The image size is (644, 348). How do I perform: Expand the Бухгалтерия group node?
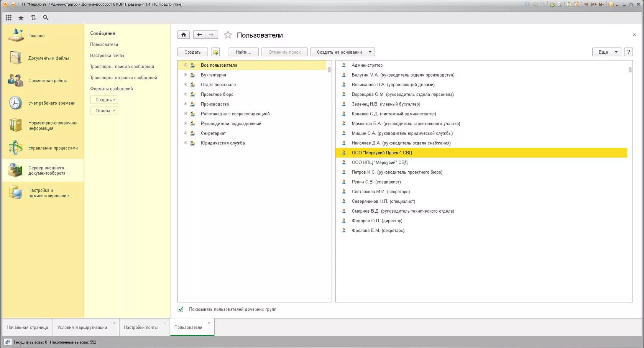coord(186,75)
